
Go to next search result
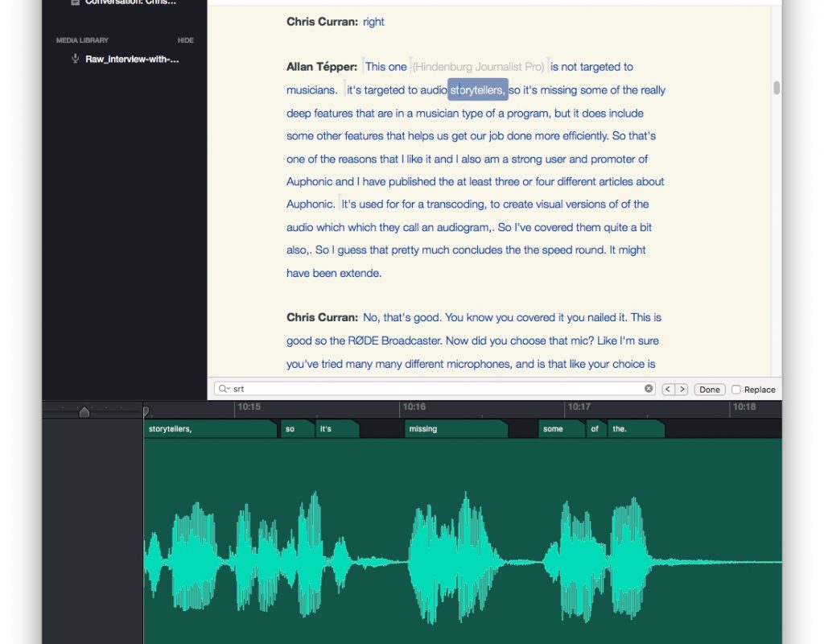point(682,389)
